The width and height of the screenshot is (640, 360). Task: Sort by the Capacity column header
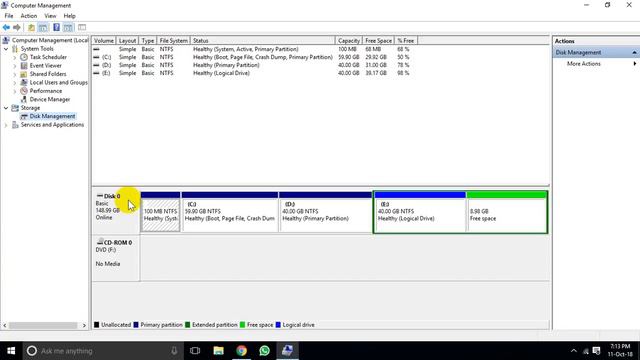[349, 41]
